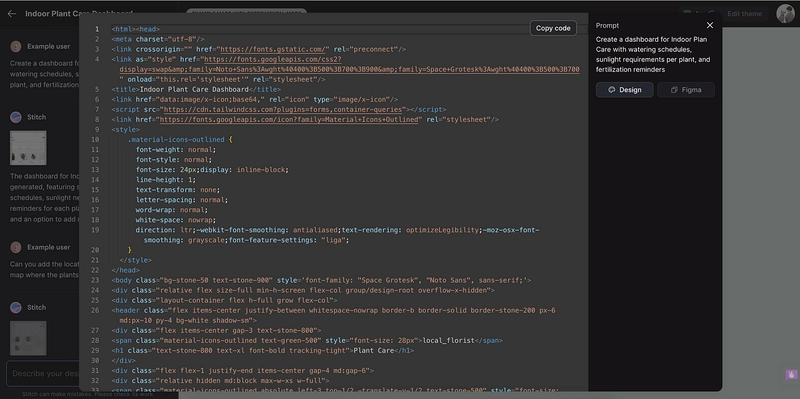This screenshot has height=399, width=800.
Task: Open the first Stitch design thumbnail
Action: (x=28, y=148)
